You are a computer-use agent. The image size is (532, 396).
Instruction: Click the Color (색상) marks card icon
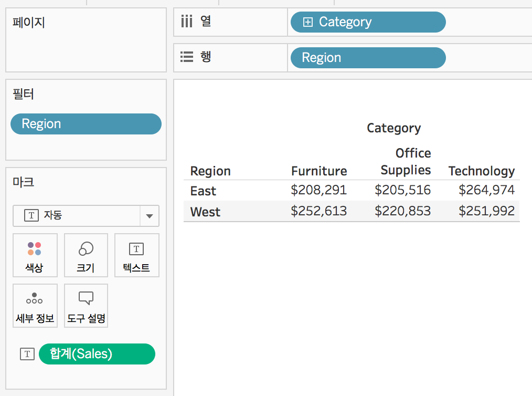[35, 255]
